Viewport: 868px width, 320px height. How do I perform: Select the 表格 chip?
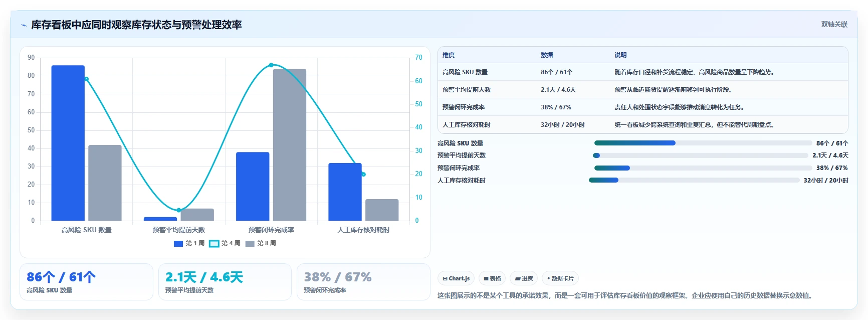coord(492,278)
